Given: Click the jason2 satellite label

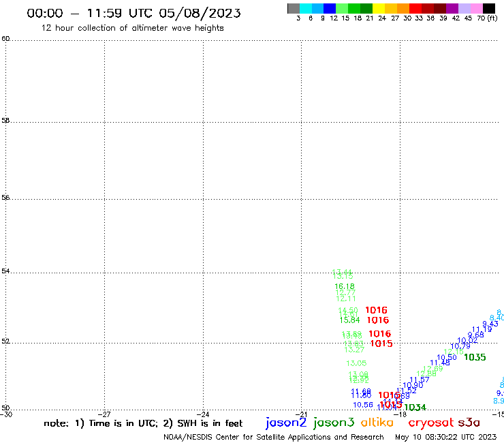Looking at the screenshot, I should [286, 423].
